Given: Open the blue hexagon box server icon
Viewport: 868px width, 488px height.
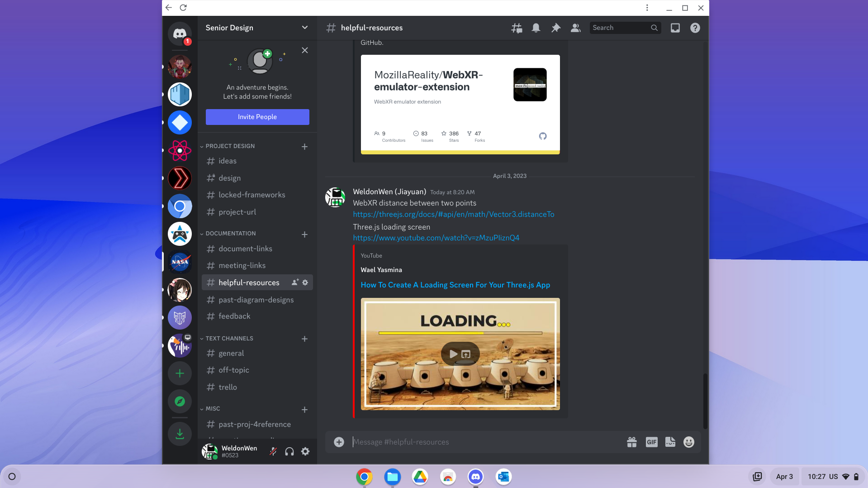Looking at the screenshot, I should pos(180,95).
